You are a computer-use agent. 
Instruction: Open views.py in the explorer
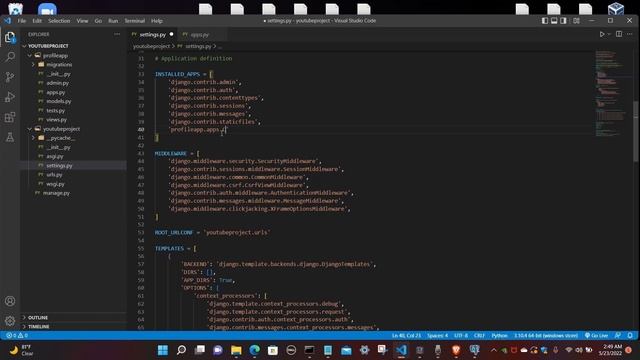point(56,120)
